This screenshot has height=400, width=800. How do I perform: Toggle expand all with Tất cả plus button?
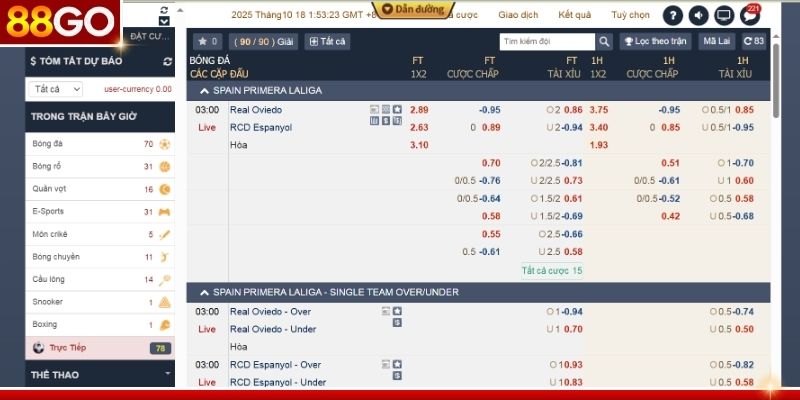(328, 42)
